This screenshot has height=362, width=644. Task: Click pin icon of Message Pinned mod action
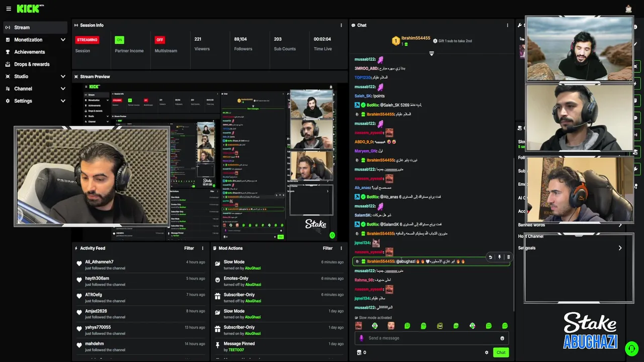pyautogui.click(x=217, y=345)
